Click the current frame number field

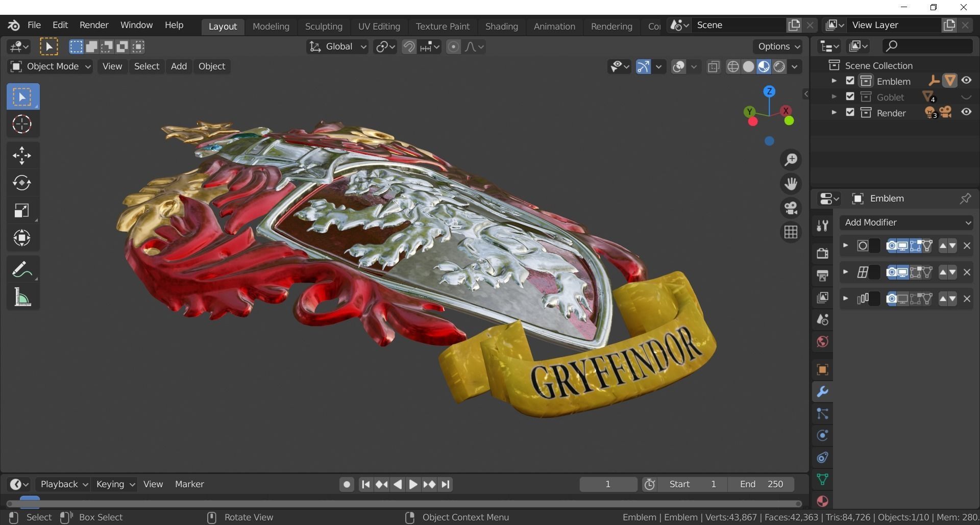click(608, 484)
